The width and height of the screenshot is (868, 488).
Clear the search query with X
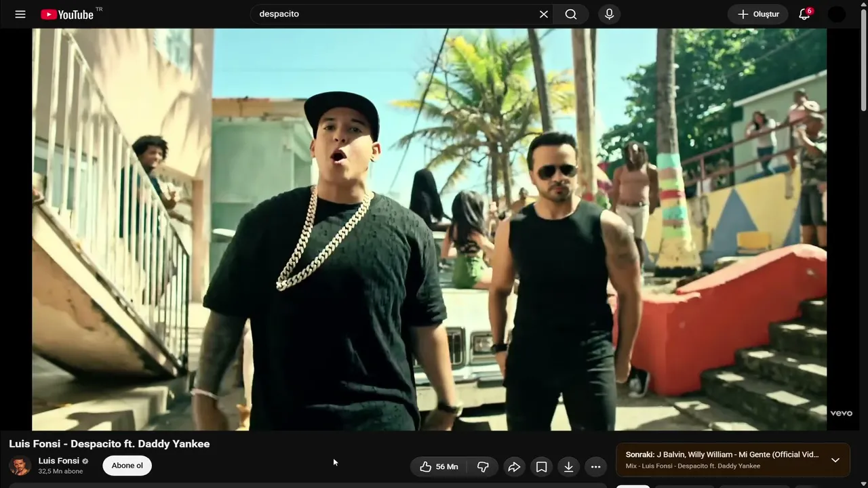click(x=543, y=14)
